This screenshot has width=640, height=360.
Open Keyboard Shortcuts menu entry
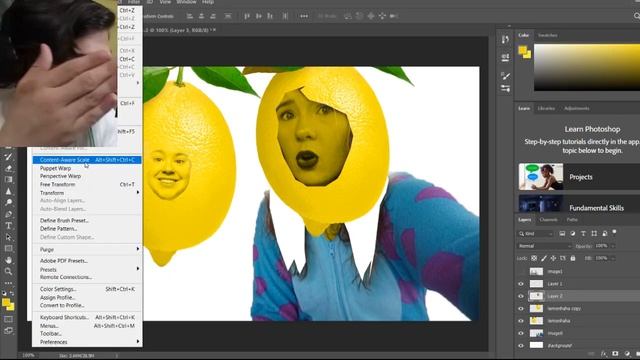87,317
